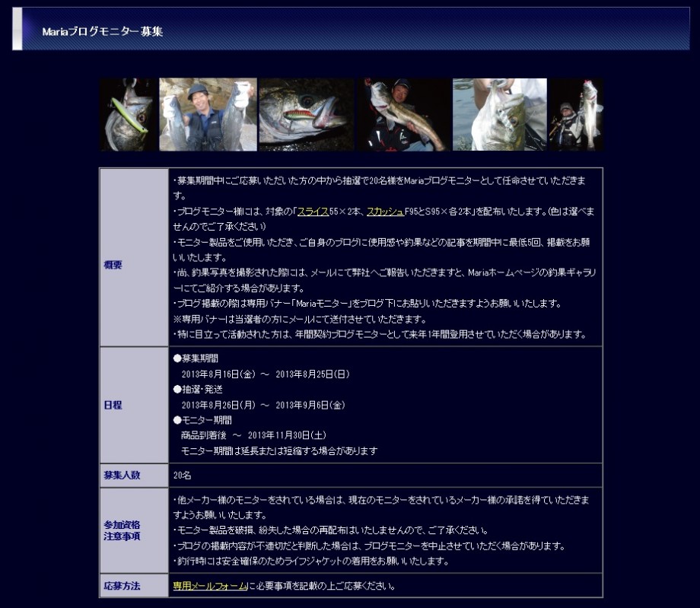Click the line about ライフジャケットの着用

(311, 561)
